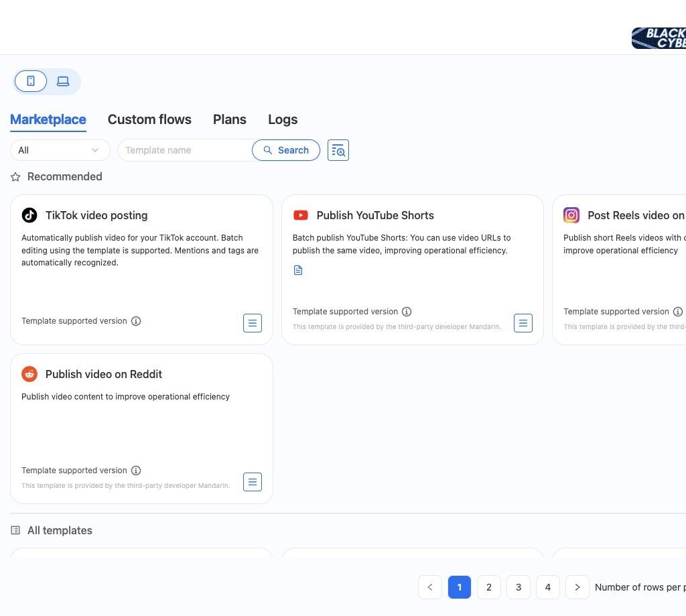Go to previous page arrow
This screenshot has height=616, width=686.
[x=430, y=587]
